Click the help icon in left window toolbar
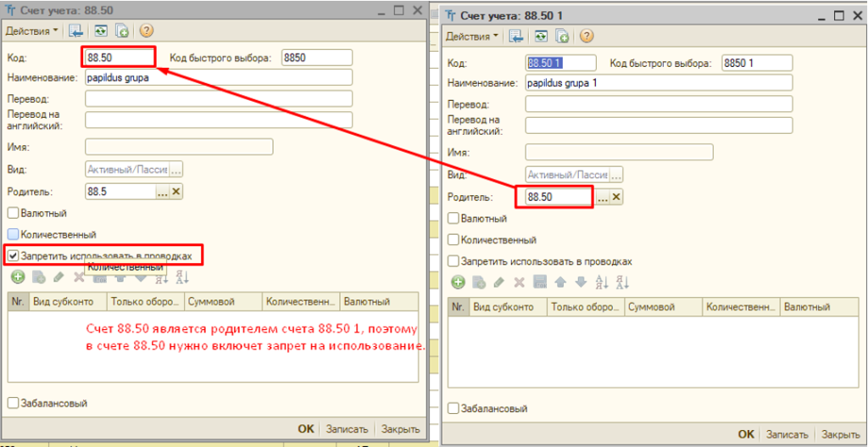The width and height of the screenshot is (868, 447). tap(146, 31)
